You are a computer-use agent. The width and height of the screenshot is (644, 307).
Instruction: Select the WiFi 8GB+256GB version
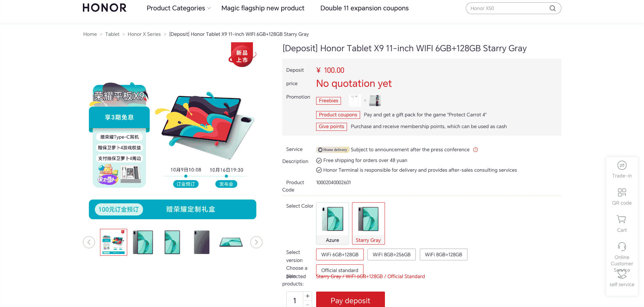coord(391,255)
